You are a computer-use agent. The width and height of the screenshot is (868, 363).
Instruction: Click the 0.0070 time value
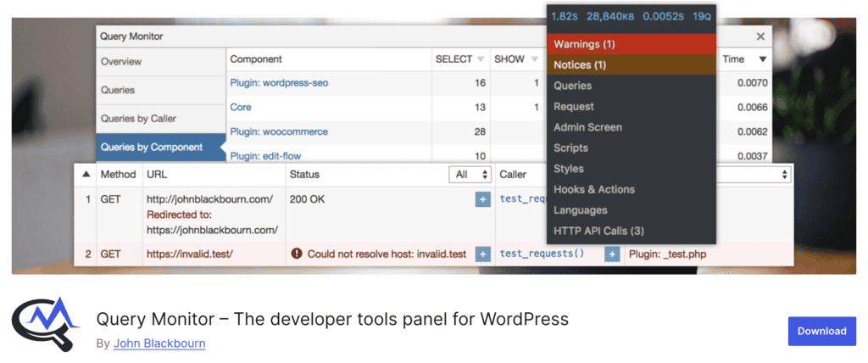point(753,83)
